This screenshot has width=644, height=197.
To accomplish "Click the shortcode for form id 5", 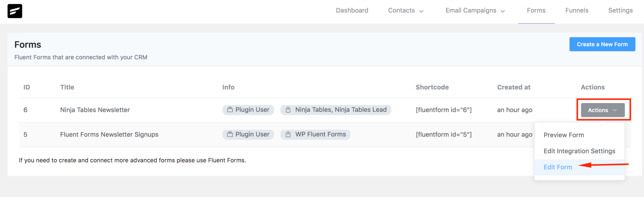I will pyautogui.click(x=443, y=134).
